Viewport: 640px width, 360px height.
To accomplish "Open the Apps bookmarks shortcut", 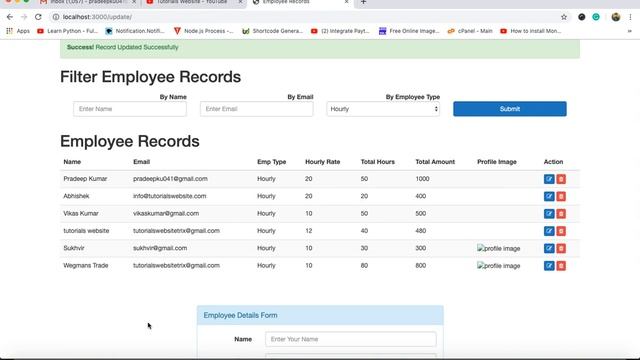I will pos(18,31).
